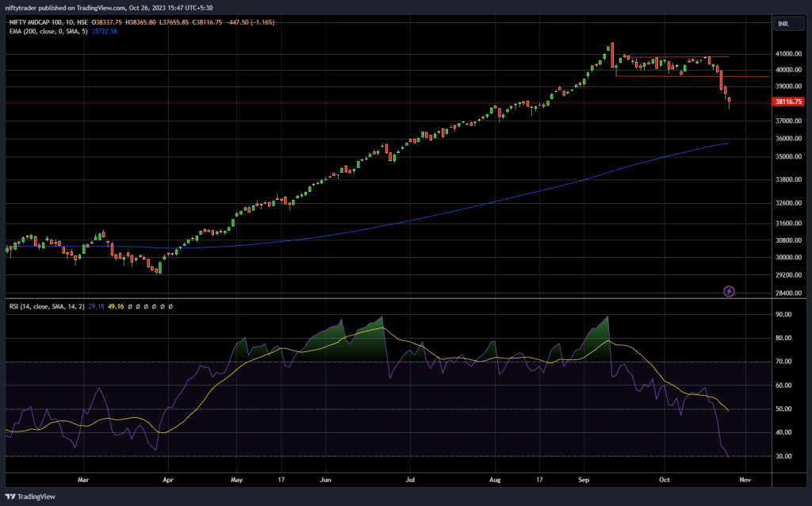Click the RSI moving average value 49.16
The width and height of the screenshot is (812, 506).
(116, 307)
